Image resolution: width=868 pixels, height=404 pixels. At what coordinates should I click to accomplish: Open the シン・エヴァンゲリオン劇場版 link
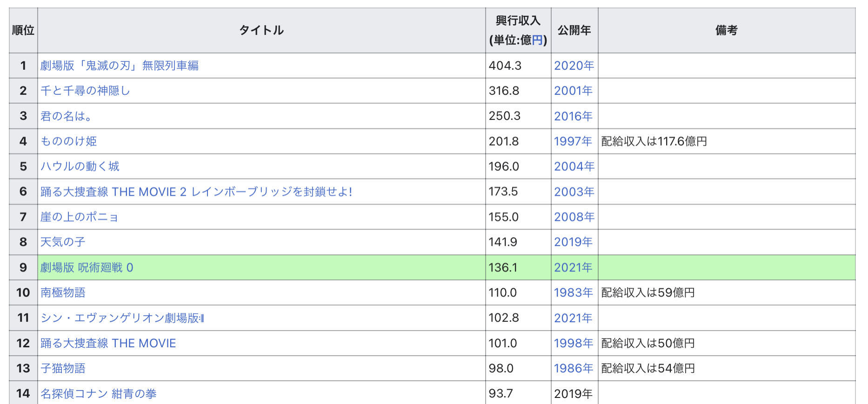[x=122, y=318]
